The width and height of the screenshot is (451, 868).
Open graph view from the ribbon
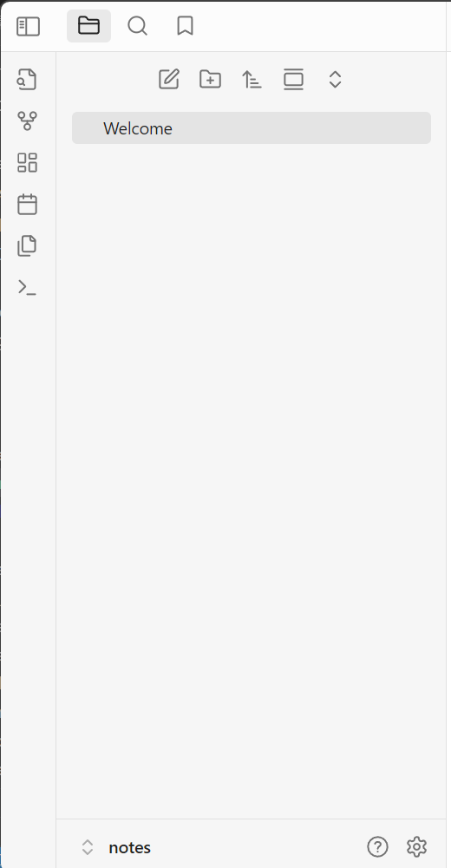[27, 121]
